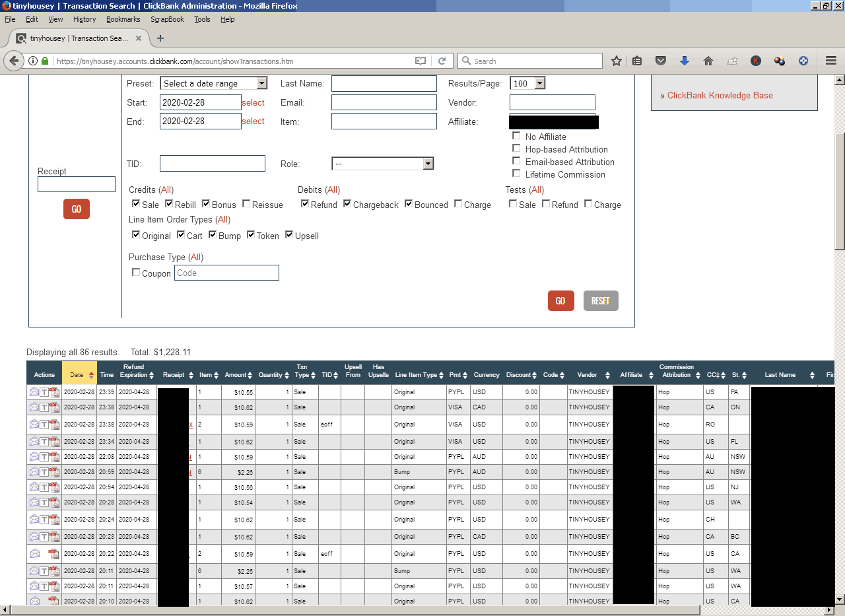Open the ClickBank Knowledge Base link
This screenshot has height=616, width=845.
pos(720,95)
